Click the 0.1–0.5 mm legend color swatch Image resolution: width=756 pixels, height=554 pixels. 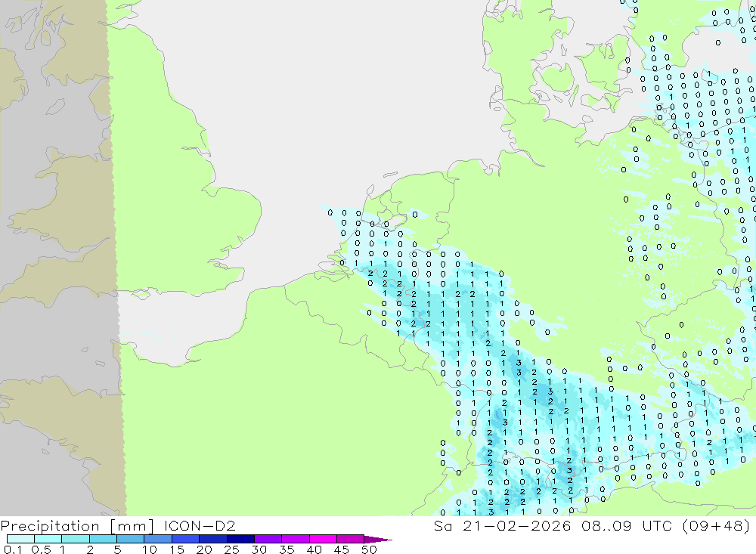click(x=20, y=539)
